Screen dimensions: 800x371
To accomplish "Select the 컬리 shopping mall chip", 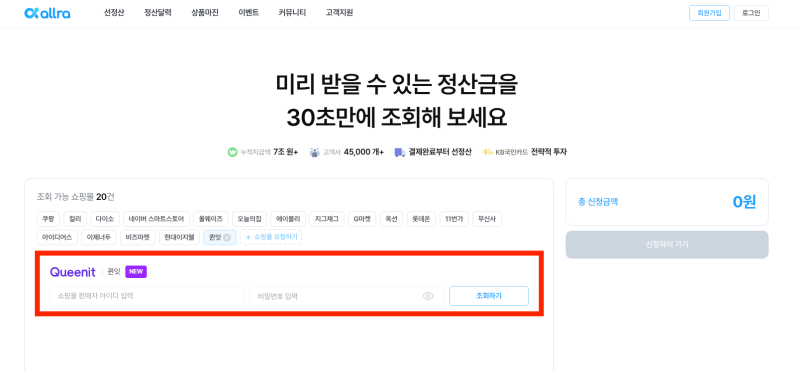I will (x=76, y=219).
